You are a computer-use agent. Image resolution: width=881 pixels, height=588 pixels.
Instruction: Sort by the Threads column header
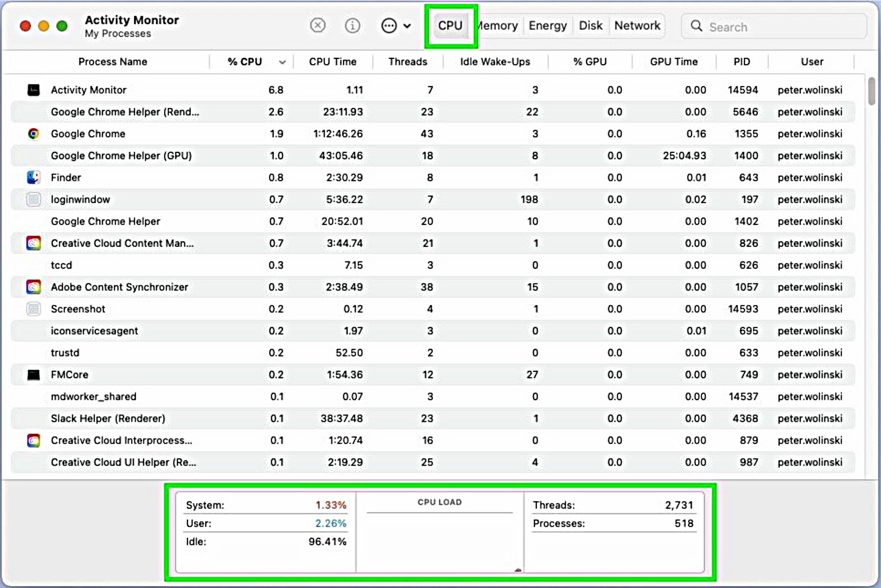point(407,62)
